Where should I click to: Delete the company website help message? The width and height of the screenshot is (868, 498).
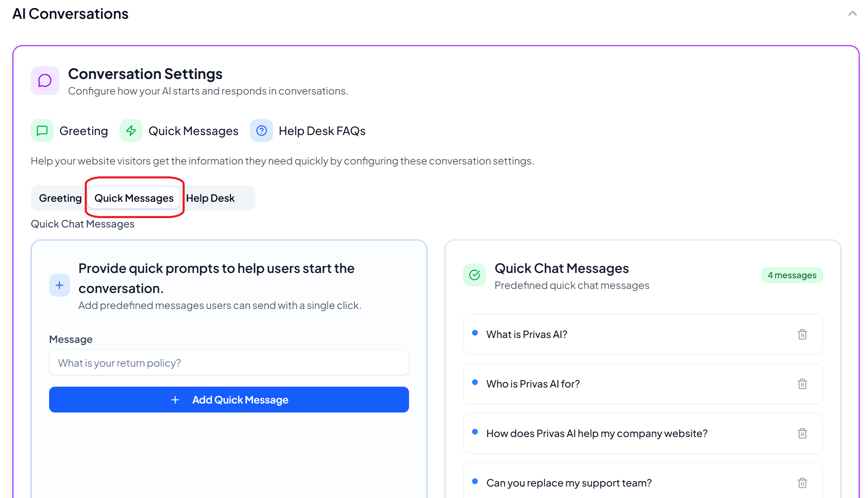tap(802, 433)
